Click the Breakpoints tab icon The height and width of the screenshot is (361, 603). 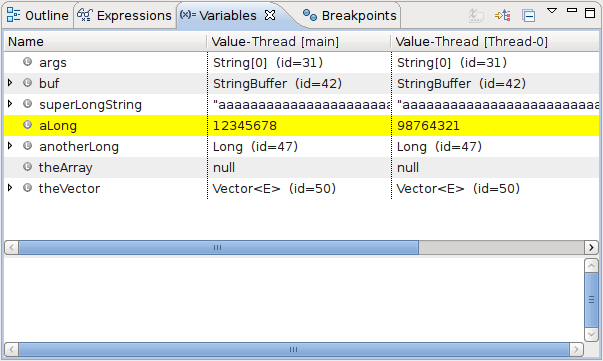[x=310, y=15]
